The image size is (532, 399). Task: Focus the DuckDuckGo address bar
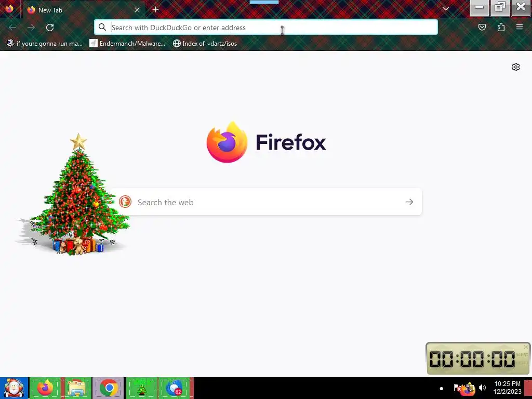pyautogui.click(x=266, y=28)
